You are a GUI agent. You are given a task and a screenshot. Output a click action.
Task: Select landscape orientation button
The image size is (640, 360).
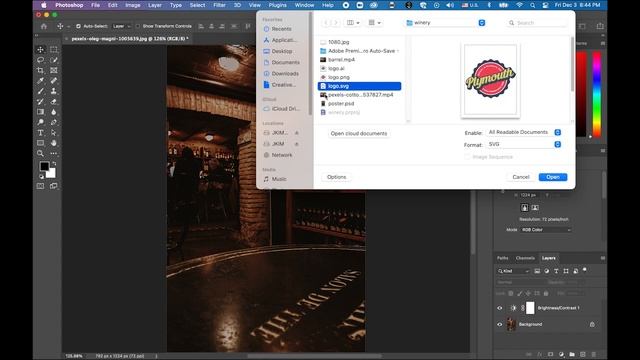[x=535, y=208]
